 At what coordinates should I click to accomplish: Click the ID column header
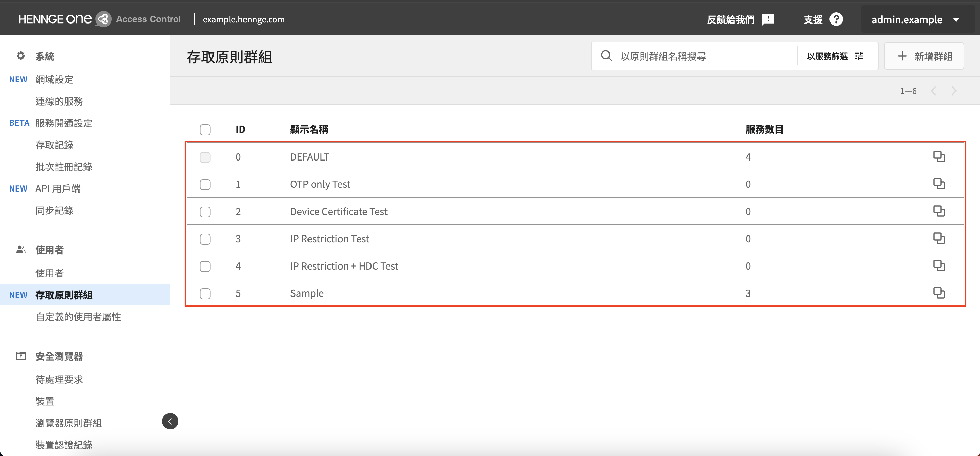pyautogui.click(x=240, y=130)
